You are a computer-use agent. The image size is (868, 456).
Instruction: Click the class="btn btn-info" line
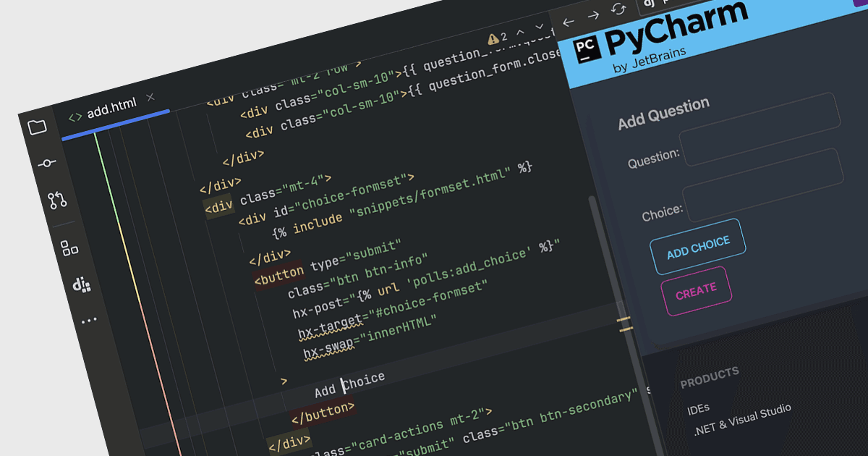click(358, 276)
